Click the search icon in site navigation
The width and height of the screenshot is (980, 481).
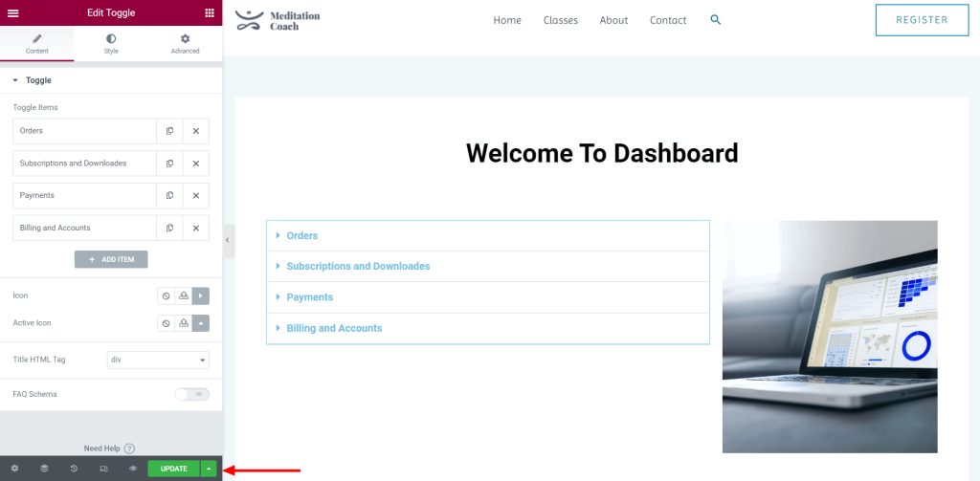[716, 20]
